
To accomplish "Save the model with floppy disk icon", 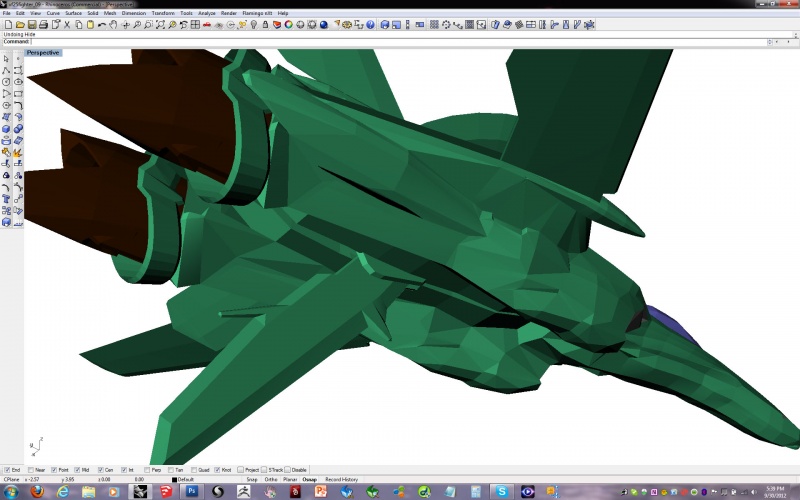I will (x=32, y=24).
